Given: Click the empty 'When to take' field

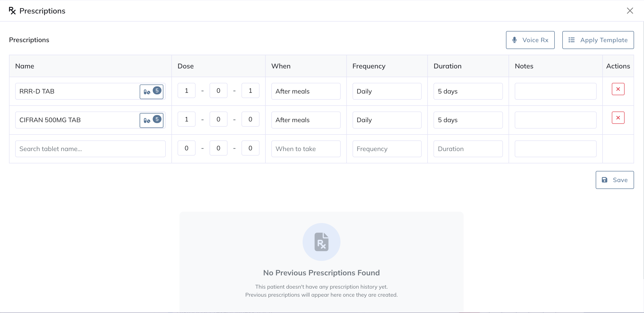Looking at the screenshot, I should coord(306,149).
